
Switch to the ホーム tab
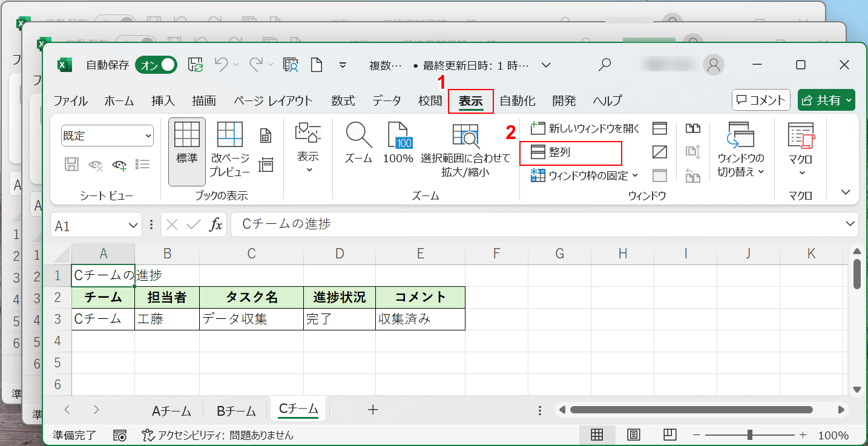coord(119,101)
